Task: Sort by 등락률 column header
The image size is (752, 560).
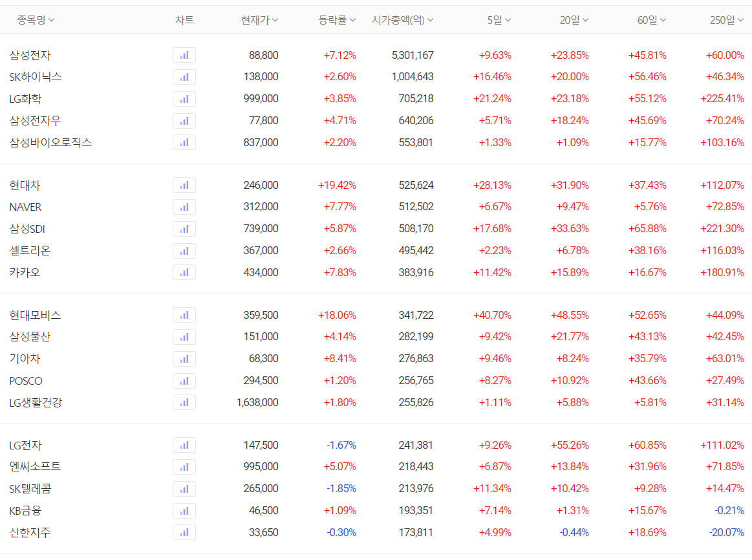Action: click(x=337, y=19)
